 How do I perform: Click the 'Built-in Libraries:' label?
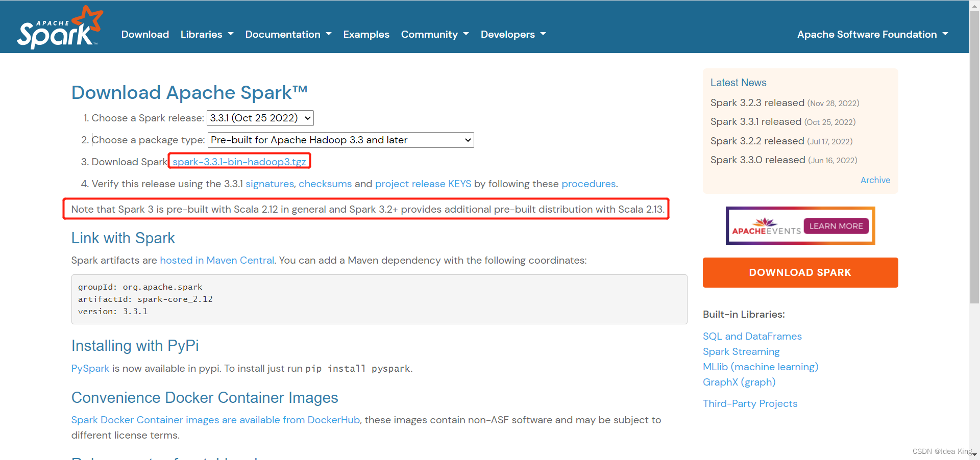click(744, 314)
